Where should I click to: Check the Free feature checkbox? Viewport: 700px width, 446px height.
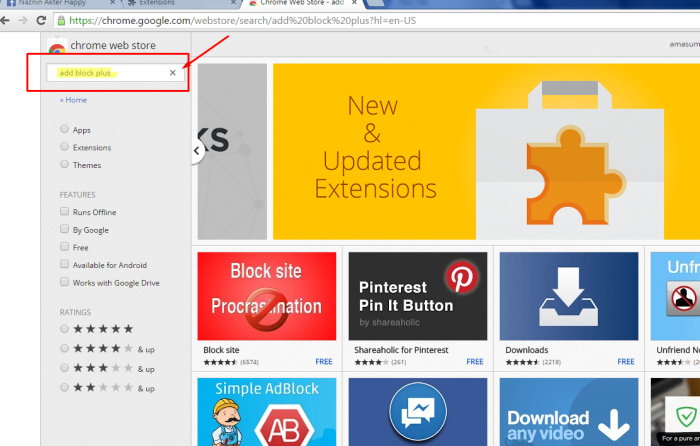[x=64, y=246]
